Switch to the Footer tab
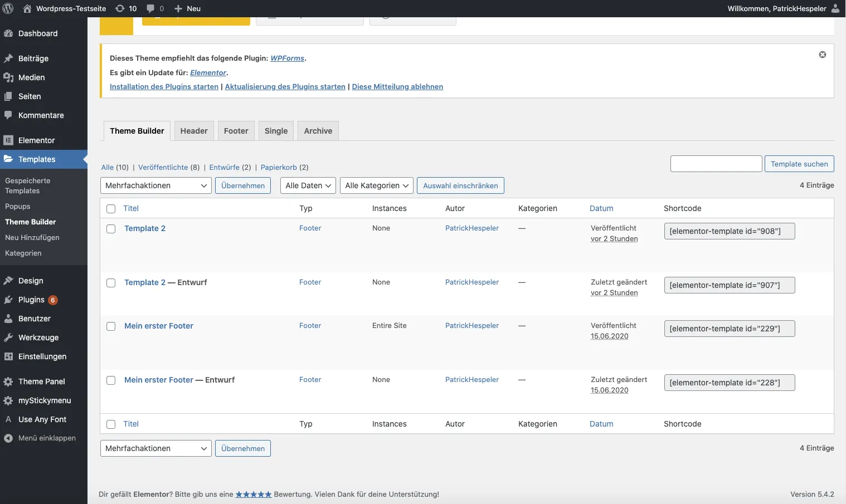The height and width of the screenshot is (504, 846). click(x=236, y=131)
